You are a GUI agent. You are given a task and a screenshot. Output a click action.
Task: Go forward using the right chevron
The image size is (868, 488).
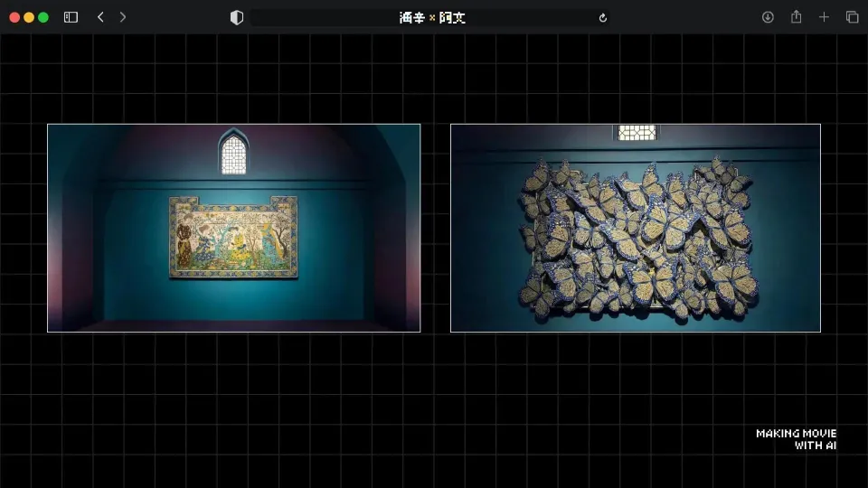[123, 17]
